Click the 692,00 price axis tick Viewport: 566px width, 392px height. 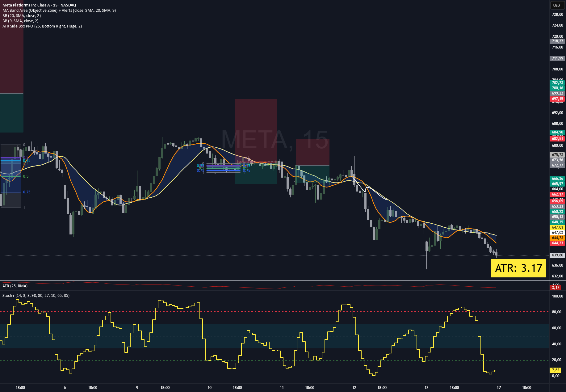coord(557,113)
